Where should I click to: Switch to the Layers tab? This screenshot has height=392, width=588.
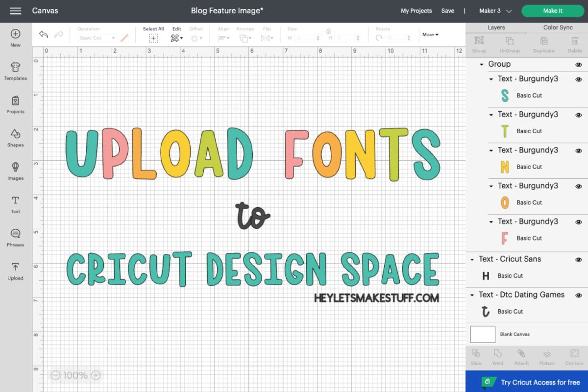point(496,27)
